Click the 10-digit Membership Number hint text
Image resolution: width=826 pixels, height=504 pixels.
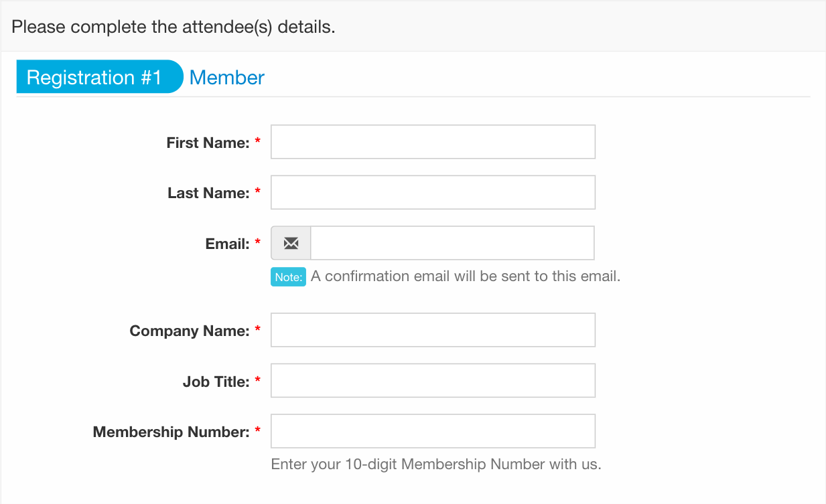(436, 464)
